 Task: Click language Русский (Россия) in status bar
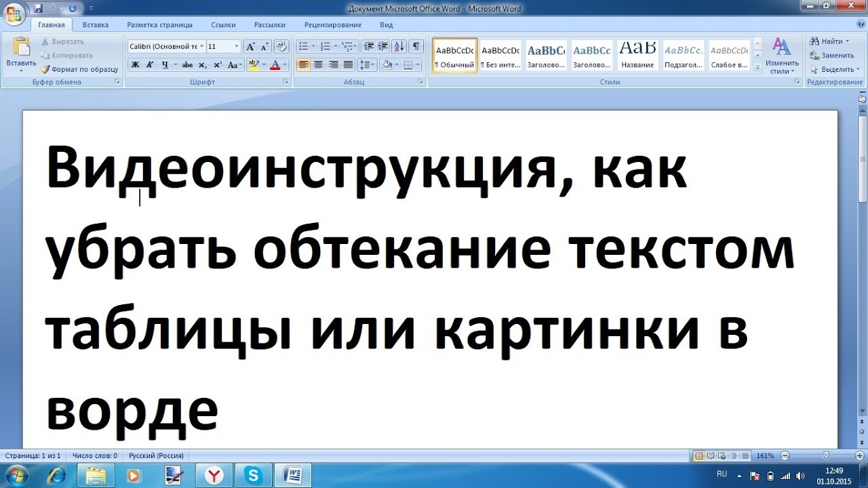pos(157,456)
